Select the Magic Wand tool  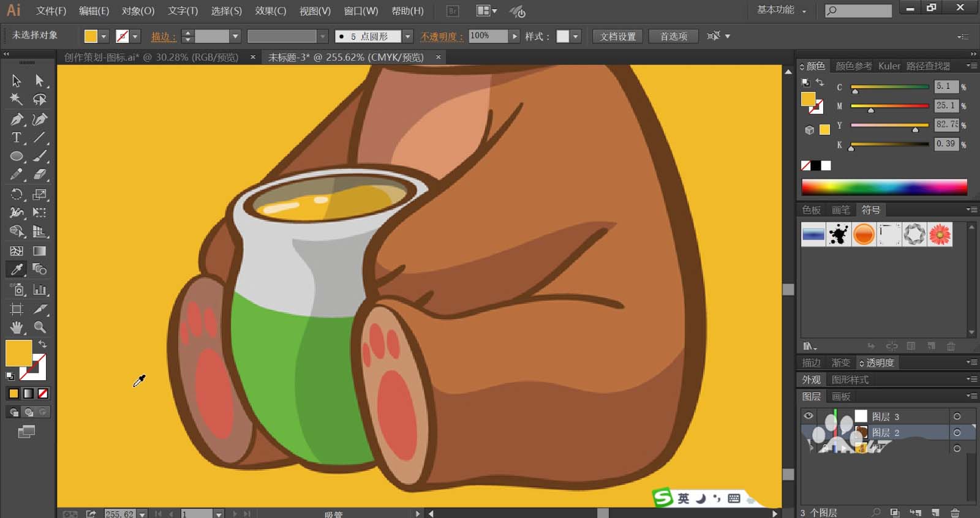point(17,99)
